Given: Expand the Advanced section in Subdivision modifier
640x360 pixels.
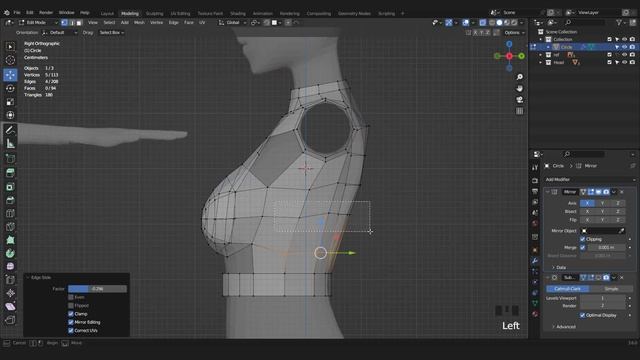Looking at the screenshot, I should (564, 327).
